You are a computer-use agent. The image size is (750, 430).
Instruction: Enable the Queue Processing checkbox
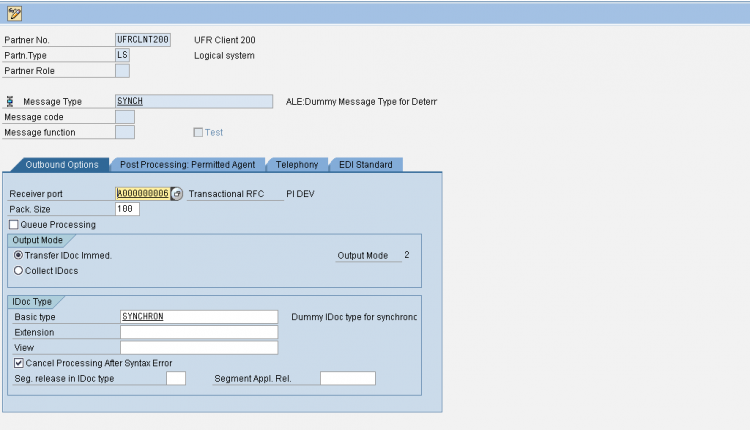tap(14, 224)
